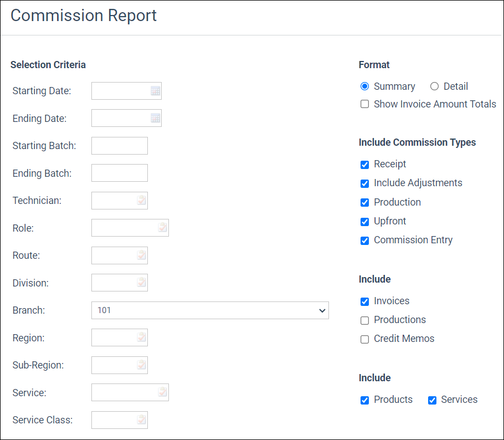
Task: Uncheck the Receipt commission type
Action: (364, 165)
